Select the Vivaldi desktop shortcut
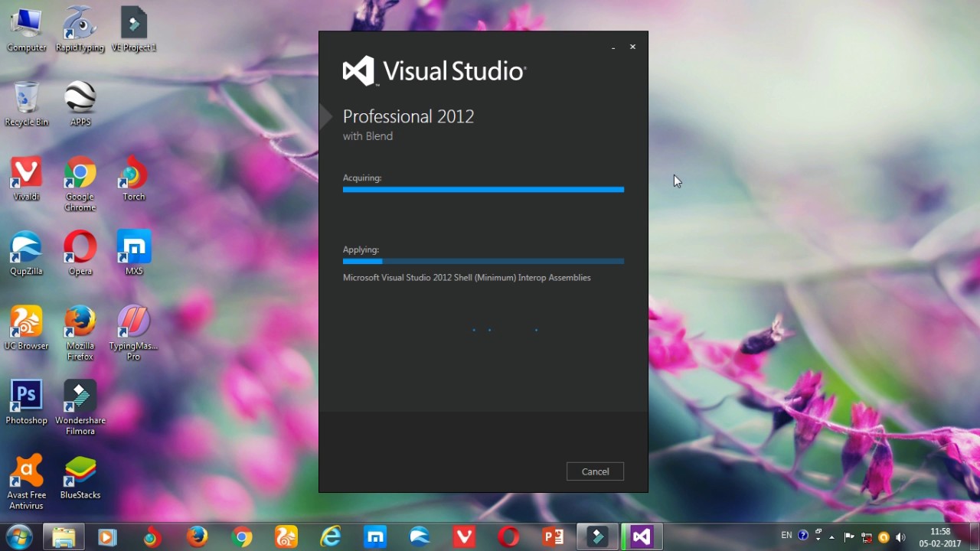Viewport: 980px width, 551px height. 26,179
